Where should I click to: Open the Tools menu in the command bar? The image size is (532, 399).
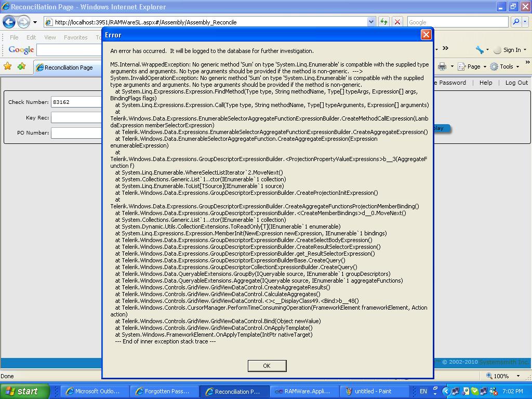coord(504,66)
